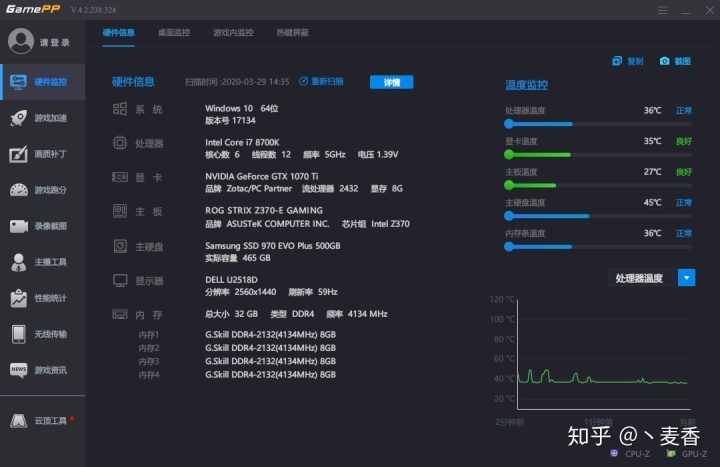Open 硬件监控 hardware monitor in sidebar
Screen dimensions: 720x467
point(43,82)
